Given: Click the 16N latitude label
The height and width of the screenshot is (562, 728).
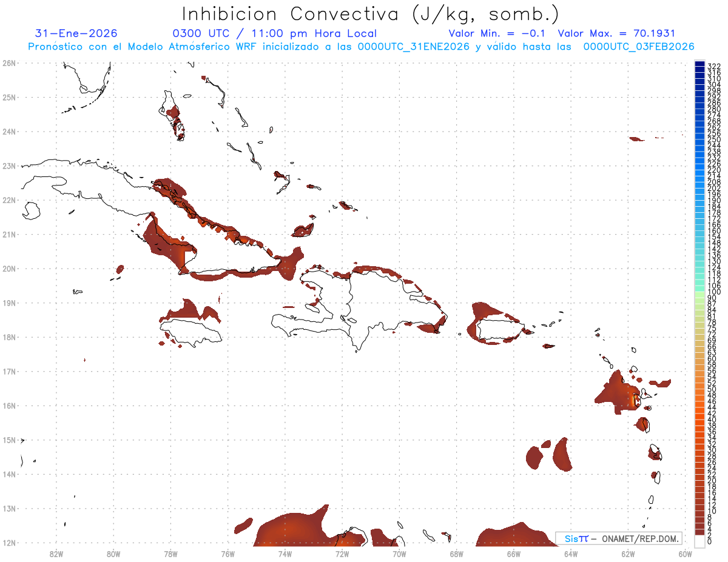Looking at the screenshot, I should [8, 406].
